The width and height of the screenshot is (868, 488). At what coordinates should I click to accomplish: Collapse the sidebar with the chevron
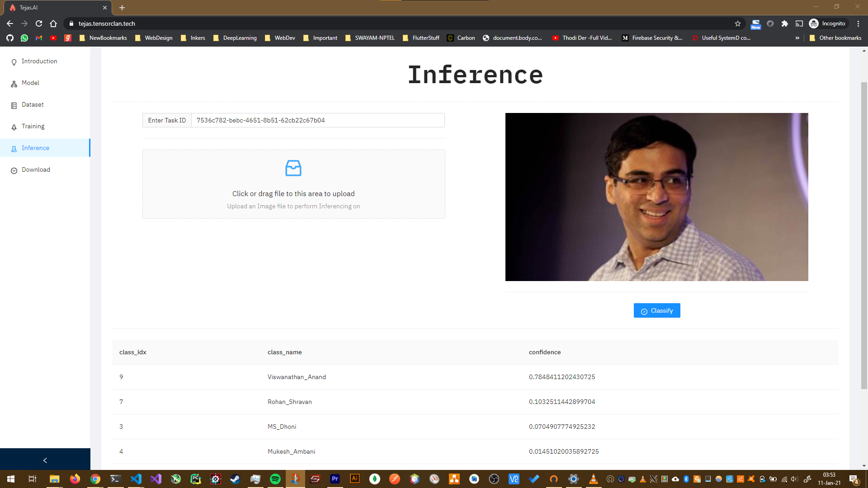click(45, 460)
